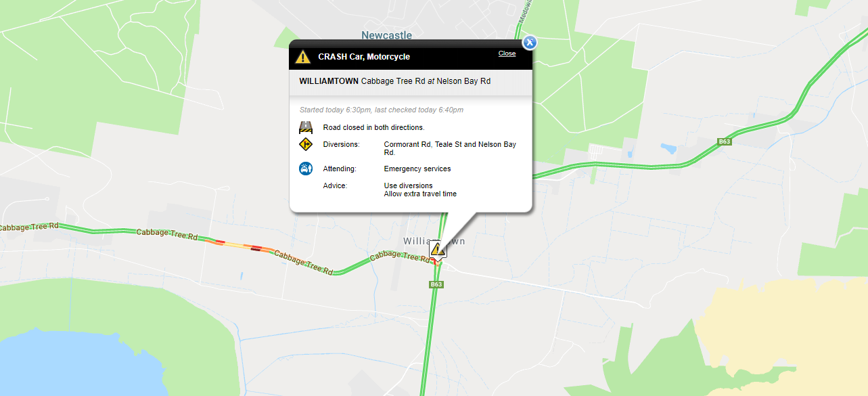868x396 pixels.
Task: Click the B63 road shield below Williamtown
Action: pos(436,284)
